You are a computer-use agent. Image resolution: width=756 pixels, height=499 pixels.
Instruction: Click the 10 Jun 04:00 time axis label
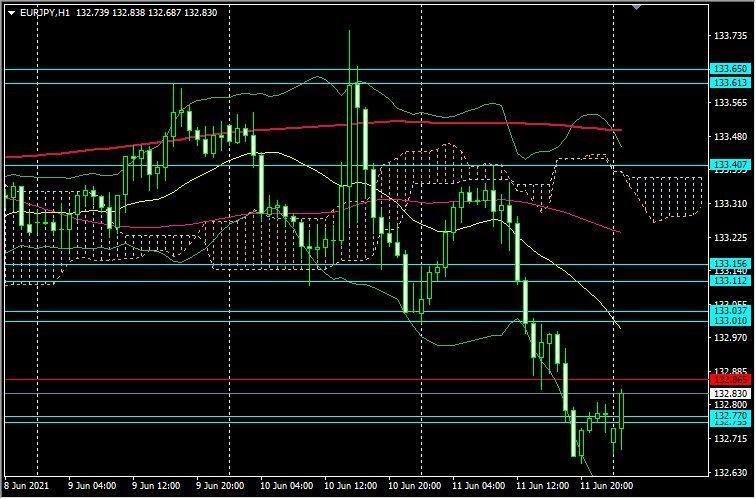[286, 486]
